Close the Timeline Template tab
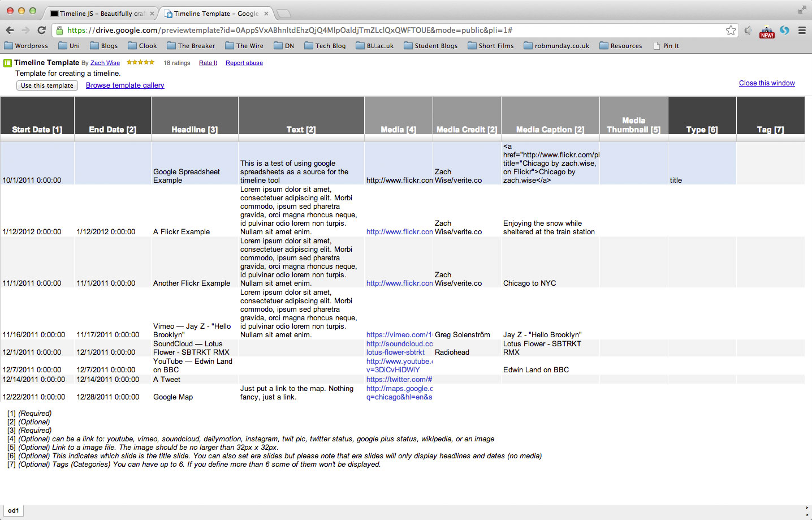The height and width of the screenshot is (520, 812). pyautogui.click(x=266, y=14)
